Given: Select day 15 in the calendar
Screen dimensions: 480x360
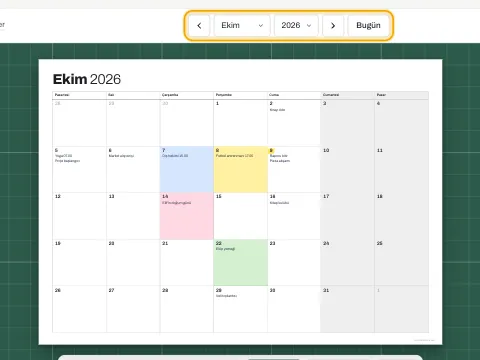Looking at the screenshot, I should coord(240,216).
